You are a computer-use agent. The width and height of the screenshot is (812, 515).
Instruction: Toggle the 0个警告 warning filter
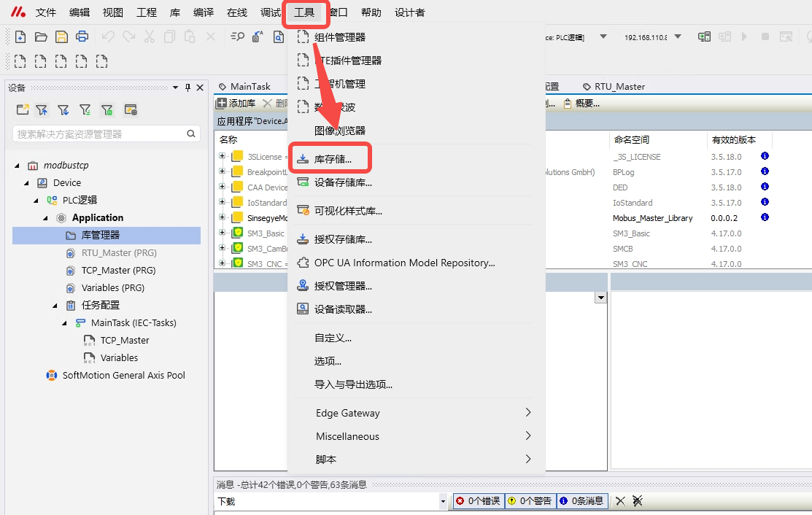coord(531,500)
